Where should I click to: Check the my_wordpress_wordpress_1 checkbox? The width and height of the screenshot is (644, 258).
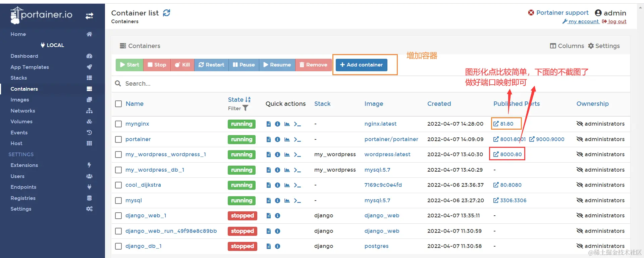coord(118,155)
